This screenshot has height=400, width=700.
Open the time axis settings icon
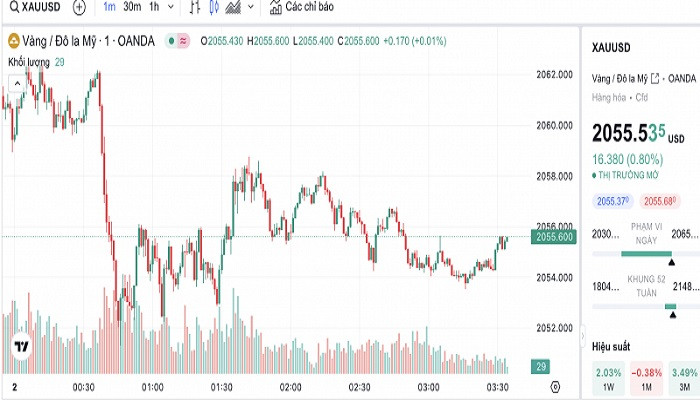pyautogui.click(x=555, y=387)
